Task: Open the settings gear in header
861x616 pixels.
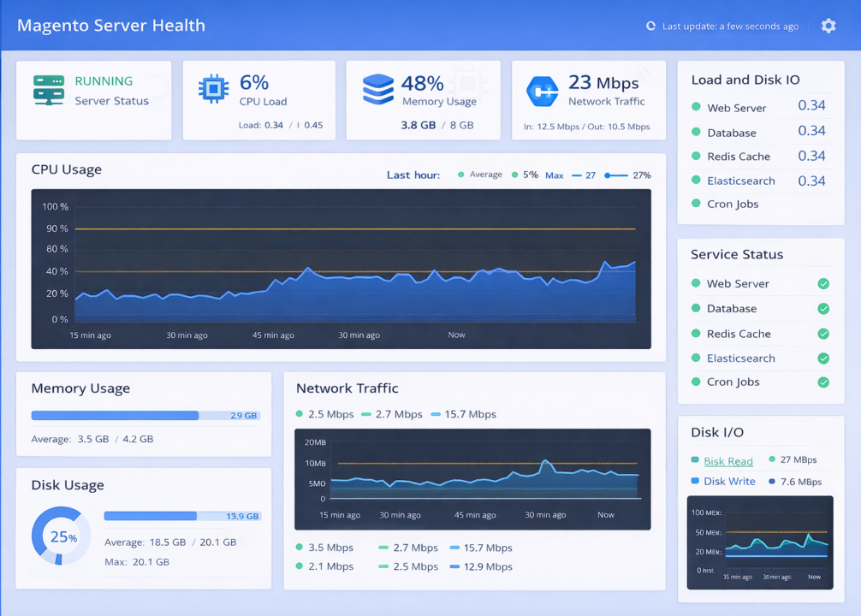Action: click(x=828, y=26)
